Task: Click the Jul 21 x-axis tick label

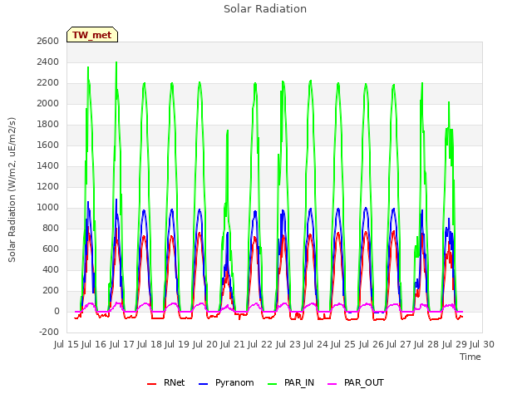Action: [x=233, y=344]
